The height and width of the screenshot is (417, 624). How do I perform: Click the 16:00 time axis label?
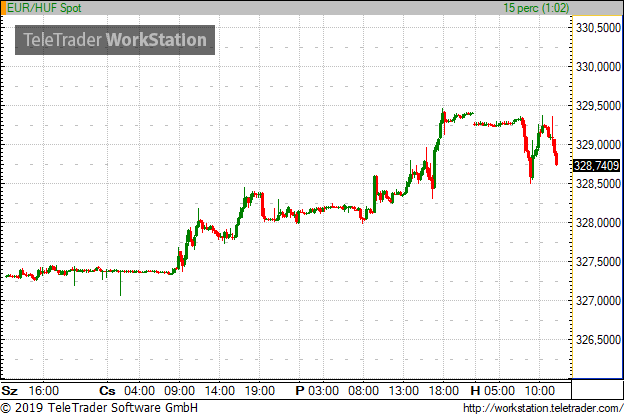[x=44, y=391]
